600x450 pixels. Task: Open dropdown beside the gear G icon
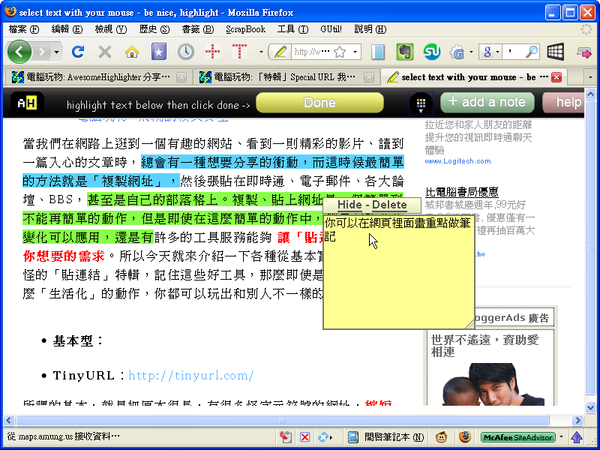[x=471, y=52]
